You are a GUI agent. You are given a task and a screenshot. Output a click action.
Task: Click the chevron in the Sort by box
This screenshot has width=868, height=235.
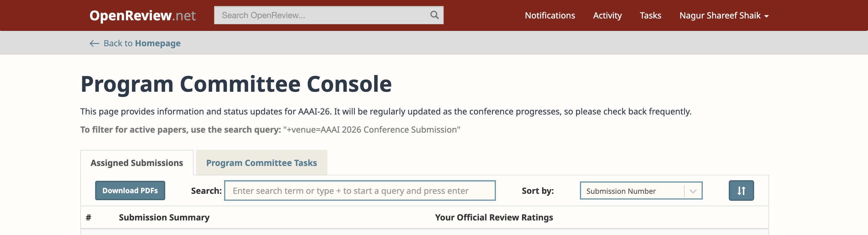(x=693, y=191)
